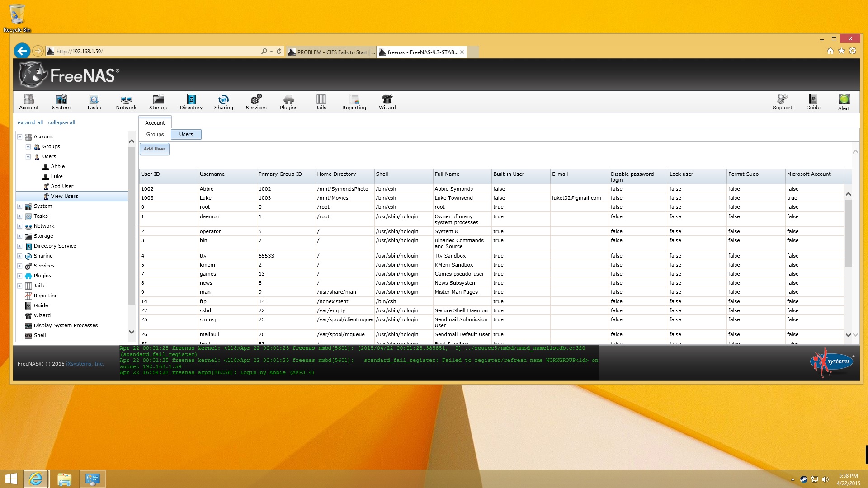Open the Services toolbar icon
The height and width of the screenshot is (488, 868).
[x=256, y=102]
